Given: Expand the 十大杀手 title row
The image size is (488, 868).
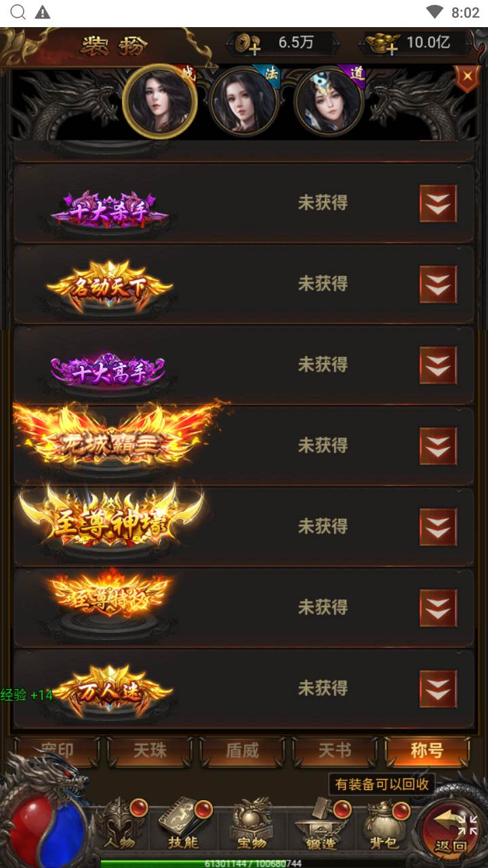Looking at the screenshot, I should coord(438,203).
